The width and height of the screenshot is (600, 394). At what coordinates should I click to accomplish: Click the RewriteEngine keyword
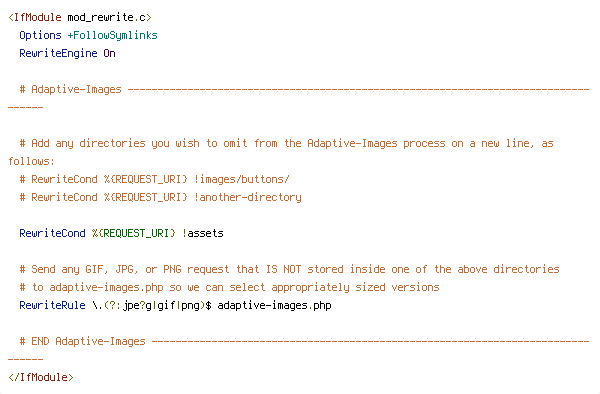point(58,53)
